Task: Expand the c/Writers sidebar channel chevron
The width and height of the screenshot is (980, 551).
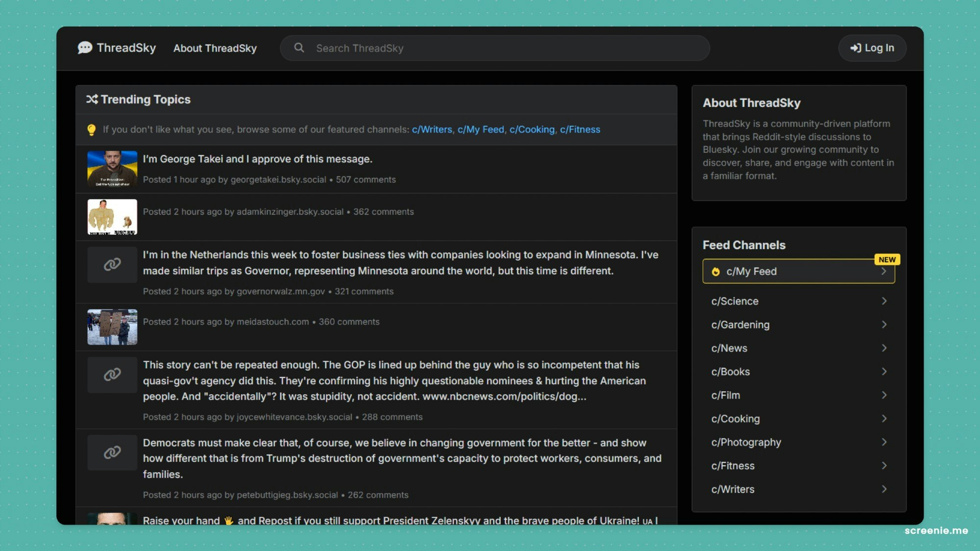Action: point(884,489)
